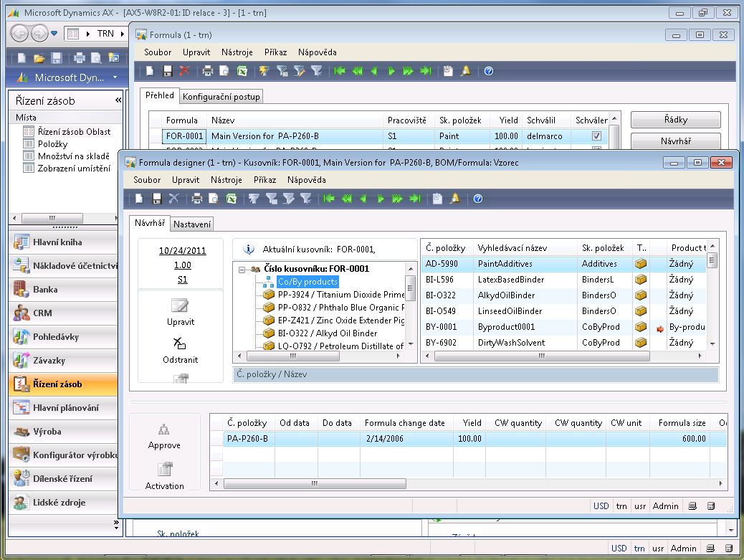
Task: Collapse Číslo kusovníku FOR-0001 tree node
Action: 242,270
